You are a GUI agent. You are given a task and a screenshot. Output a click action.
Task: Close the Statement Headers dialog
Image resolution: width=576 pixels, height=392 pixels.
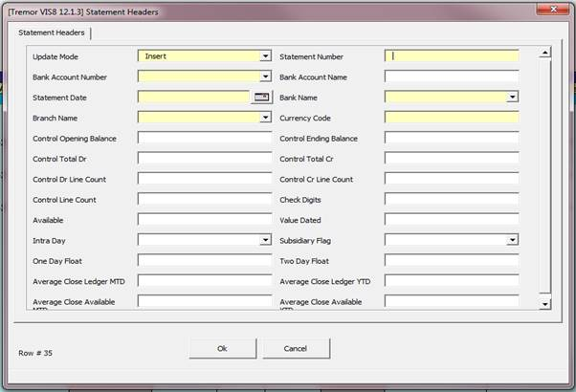coord(553,10)
